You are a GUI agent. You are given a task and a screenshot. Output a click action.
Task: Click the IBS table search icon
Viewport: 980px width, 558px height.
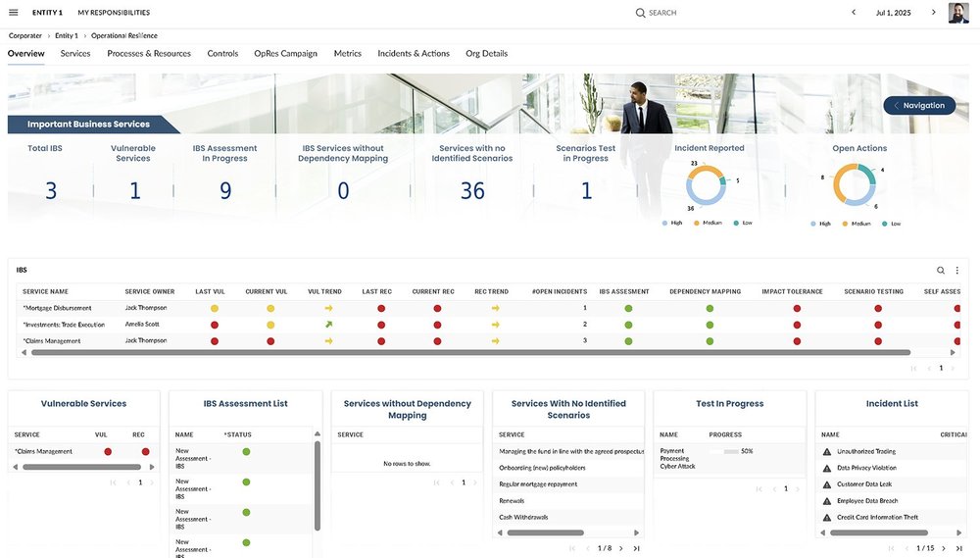point(940,271)
